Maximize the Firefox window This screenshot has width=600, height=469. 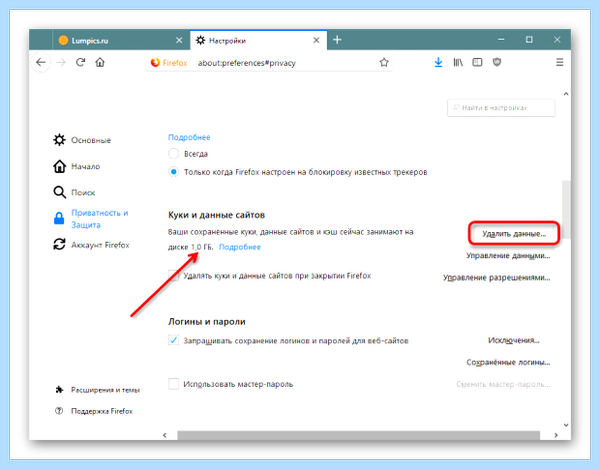click(529, 40)
